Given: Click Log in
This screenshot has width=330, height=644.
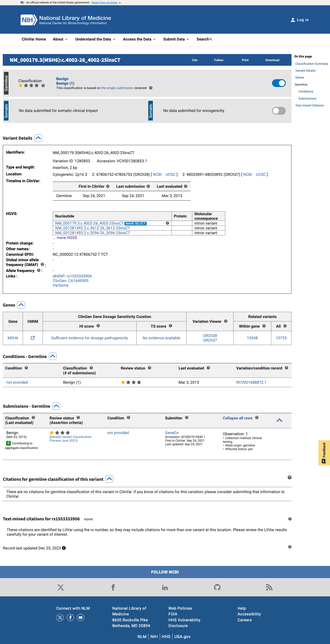Looking at the screenshot, I should (x=300, y=20).
